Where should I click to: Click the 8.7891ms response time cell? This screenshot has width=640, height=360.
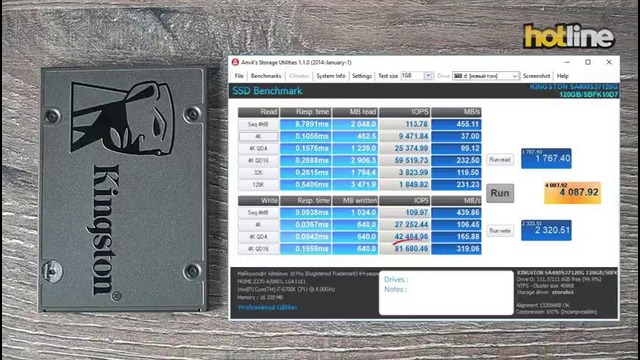305,124
